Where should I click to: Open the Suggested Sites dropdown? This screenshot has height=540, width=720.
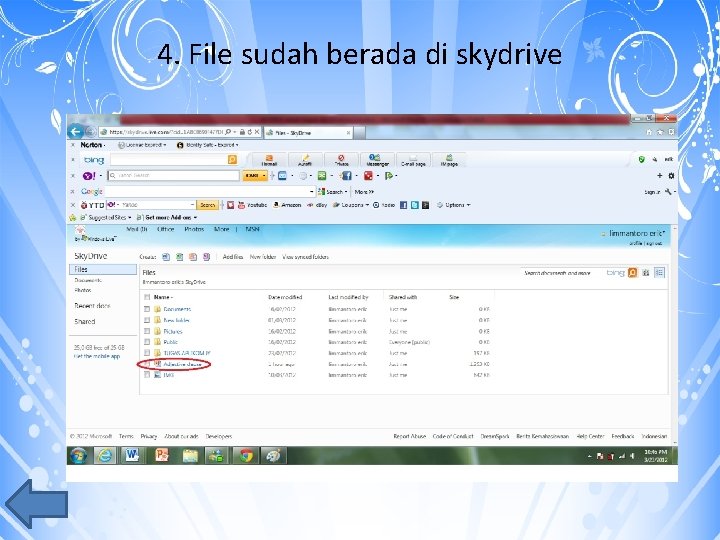tap(106, 218)
